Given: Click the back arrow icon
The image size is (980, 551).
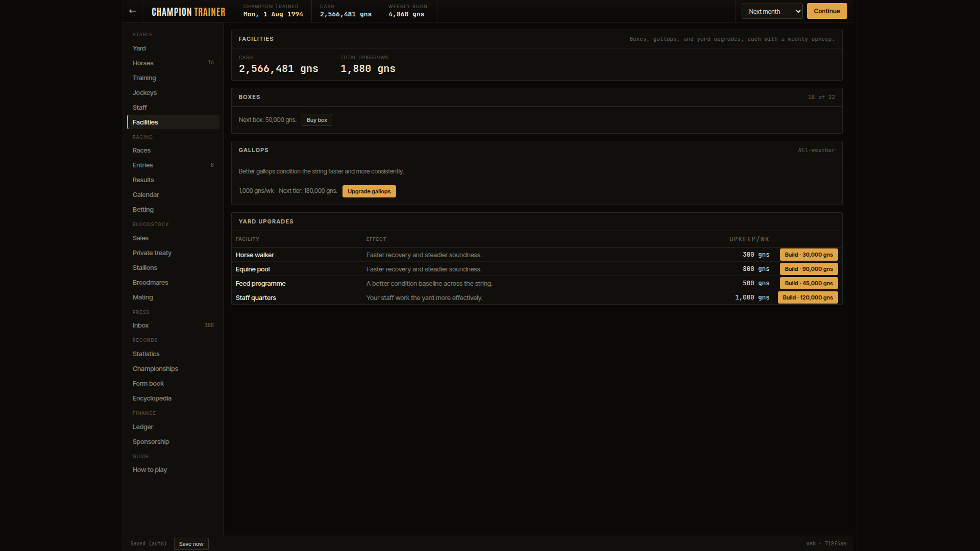Looking at the screenshot, I should pyautogui.click(x=132, y=11).
